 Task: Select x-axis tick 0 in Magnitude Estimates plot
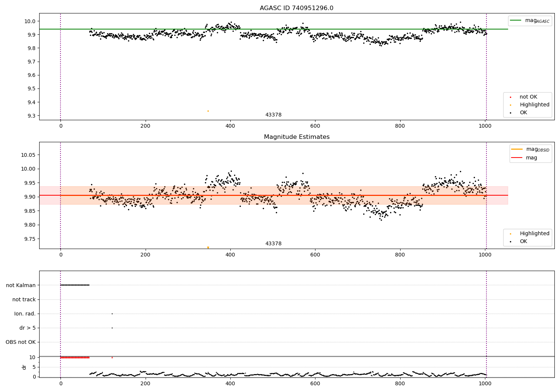pyautogui.click(x=60, y=255)
